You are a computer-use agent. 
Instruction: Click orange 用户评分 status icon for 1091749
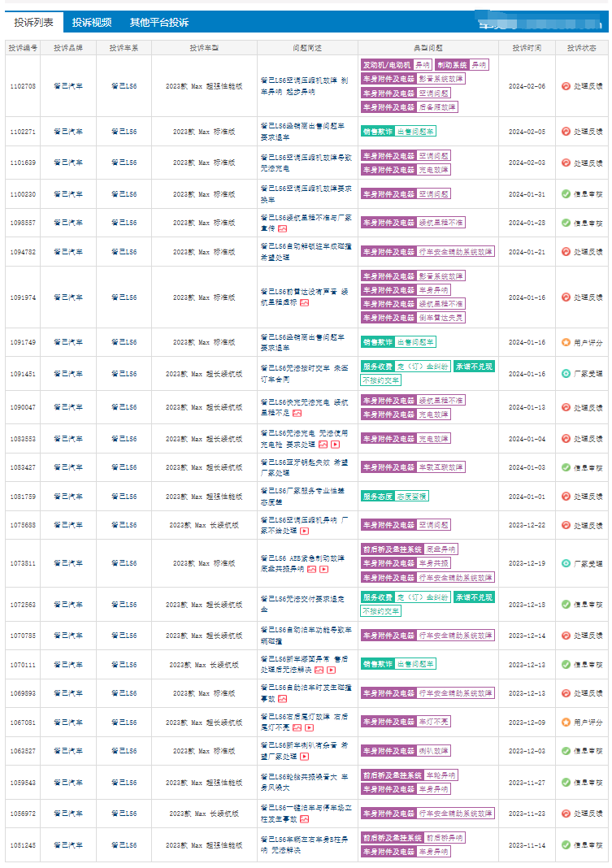pyautogui.click(x=566, y=342)
